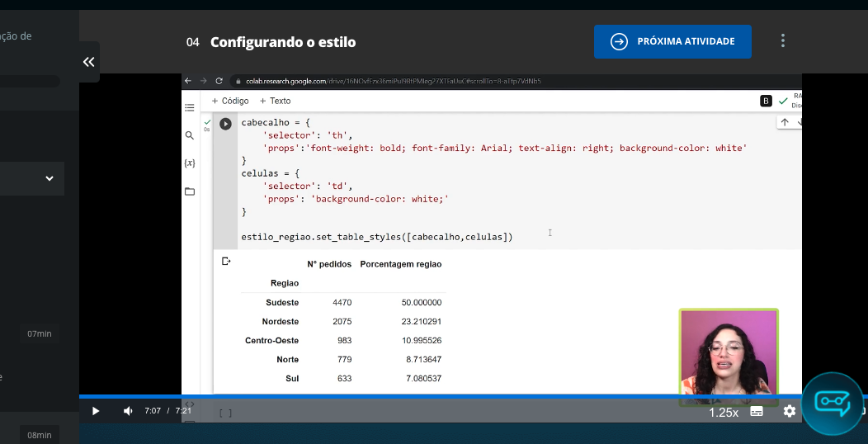868x444 pixels.
Task: Toggle the cell output view icon
Action: point(226,262)
